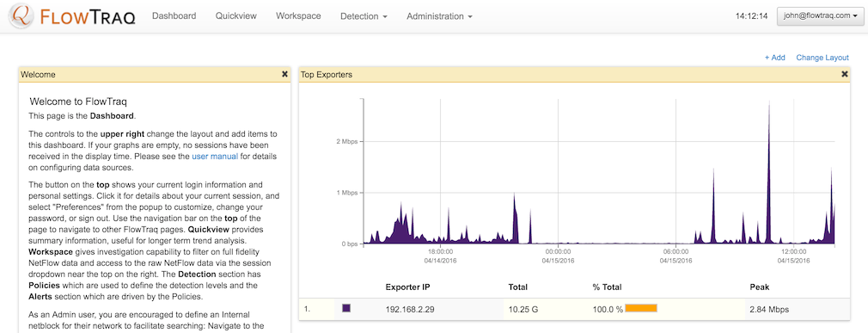Close the Welcome panel

(284, 74)
